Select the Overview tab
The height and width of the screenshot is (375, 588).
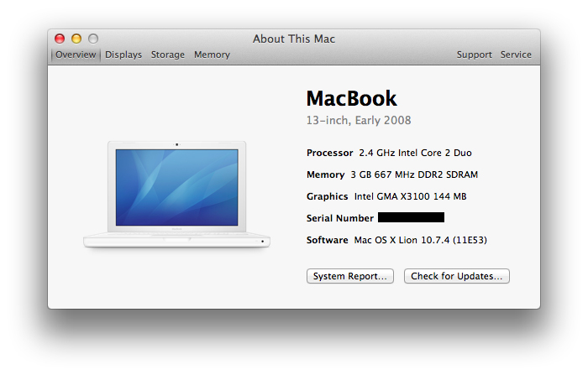(x=76, y=55)
